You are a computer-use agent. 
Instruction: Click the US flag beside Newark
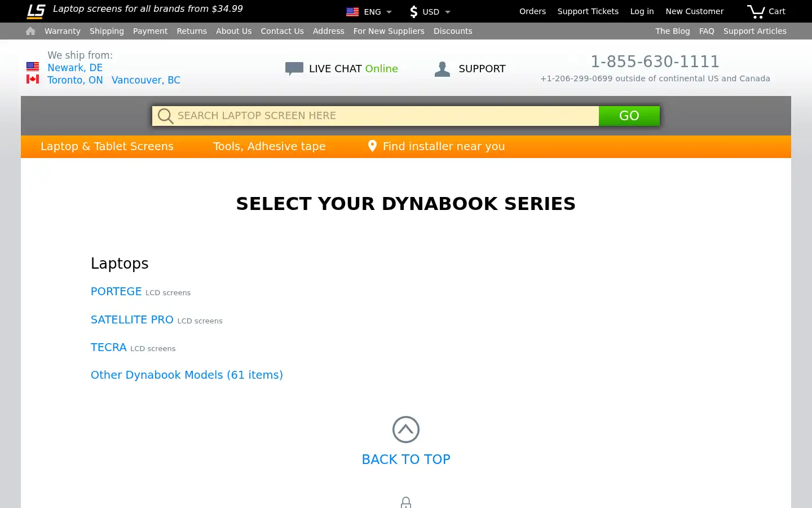(33, 67)
